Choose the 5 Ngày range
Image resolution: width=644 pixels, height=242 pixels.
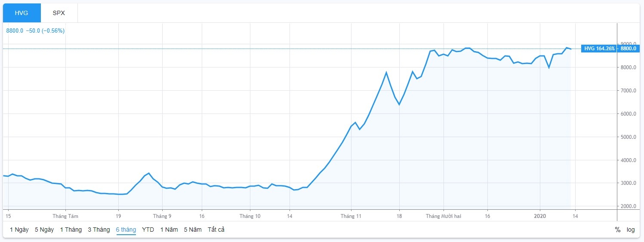pyautogui.click(x=44, y=230)
